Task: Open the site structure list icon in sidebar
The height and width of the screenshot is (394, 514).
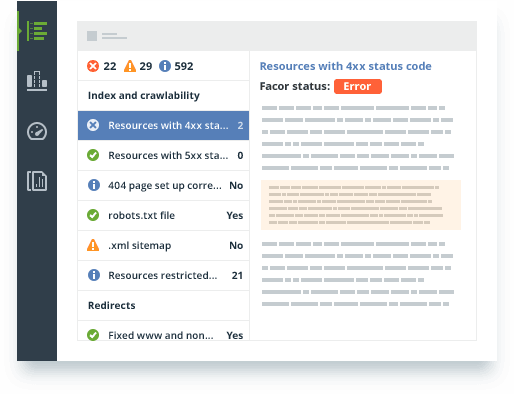Action: pos(37,31)
